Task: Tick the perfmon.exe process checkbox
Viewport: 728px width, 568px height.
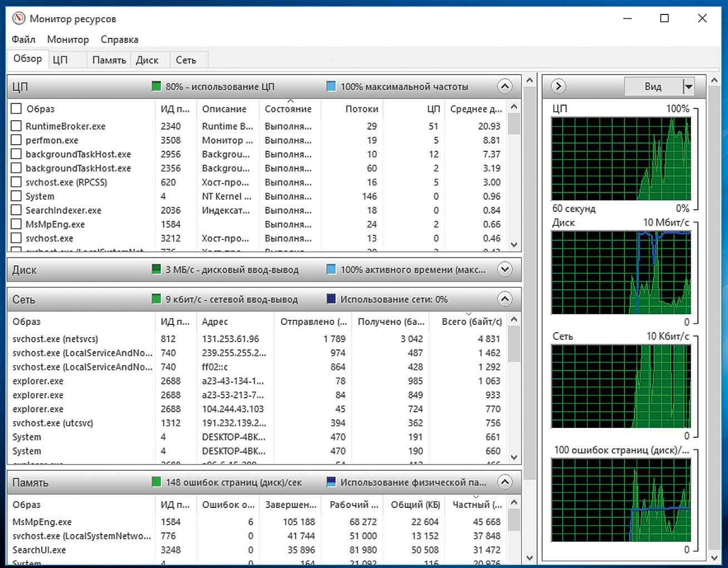Action: (17, 140)
